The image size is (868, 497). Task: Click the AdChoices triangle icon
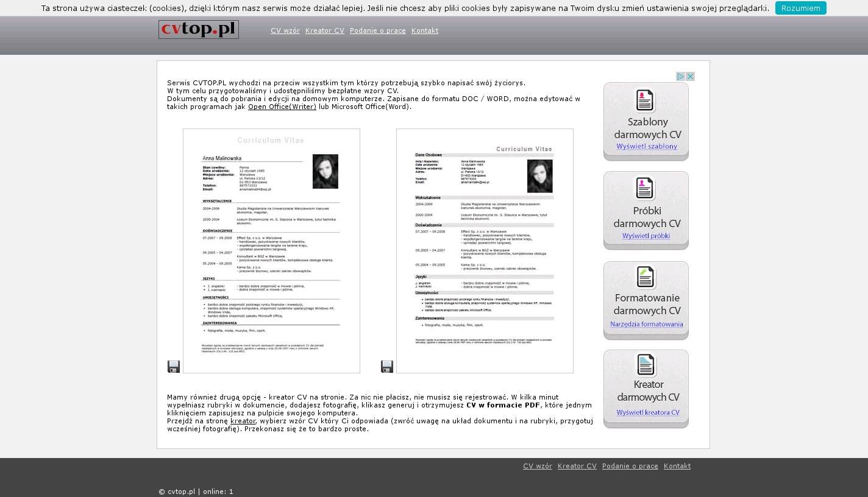tap(681, 77)
